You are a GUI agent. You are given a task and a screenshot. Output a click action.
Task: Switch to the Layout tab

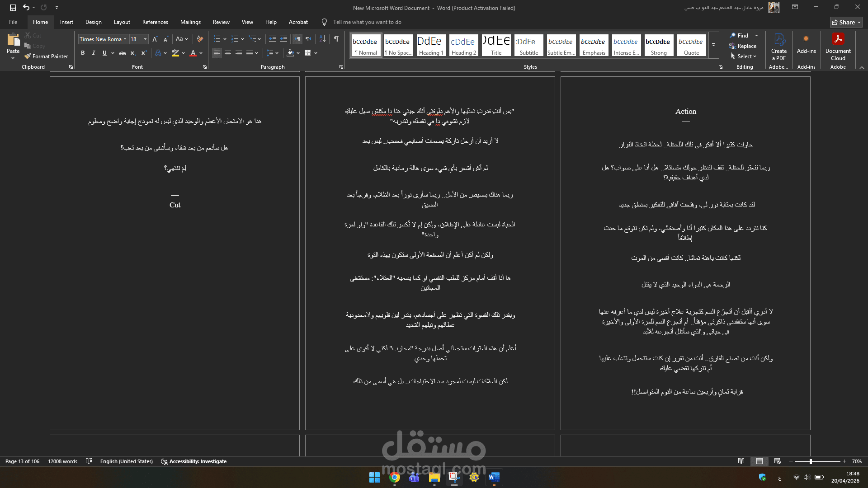click(122, 22)
